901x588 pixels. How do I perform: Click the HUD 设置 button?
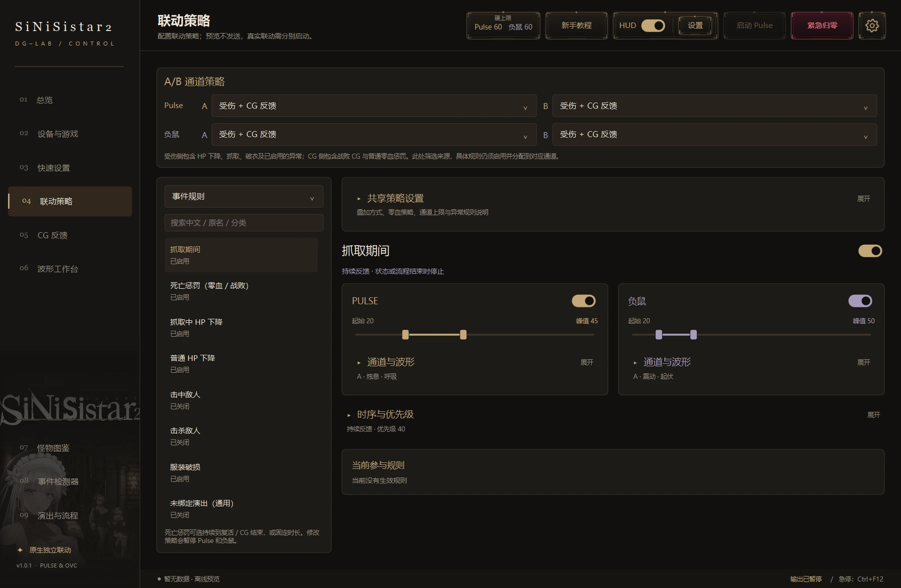point(695,26)
